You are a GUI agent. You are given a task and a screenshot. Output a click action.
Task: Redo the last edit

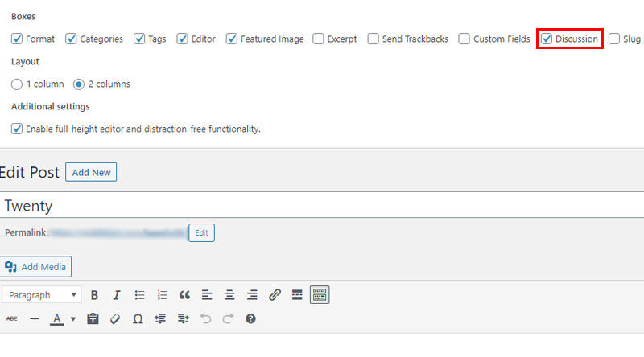coord(229,319)
